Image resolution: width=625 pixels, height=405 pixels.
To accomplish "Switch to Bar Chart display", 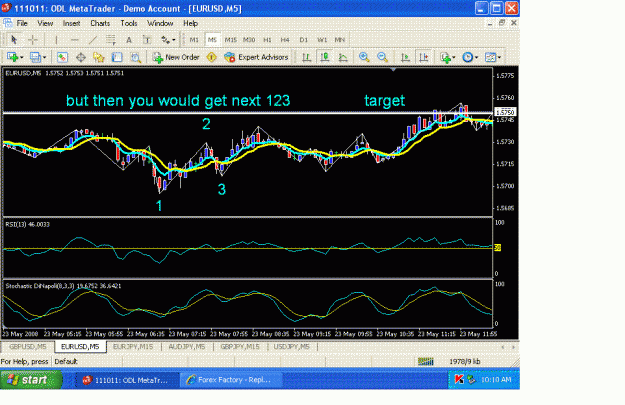I will pyautogui.click(x=307, y=57).
